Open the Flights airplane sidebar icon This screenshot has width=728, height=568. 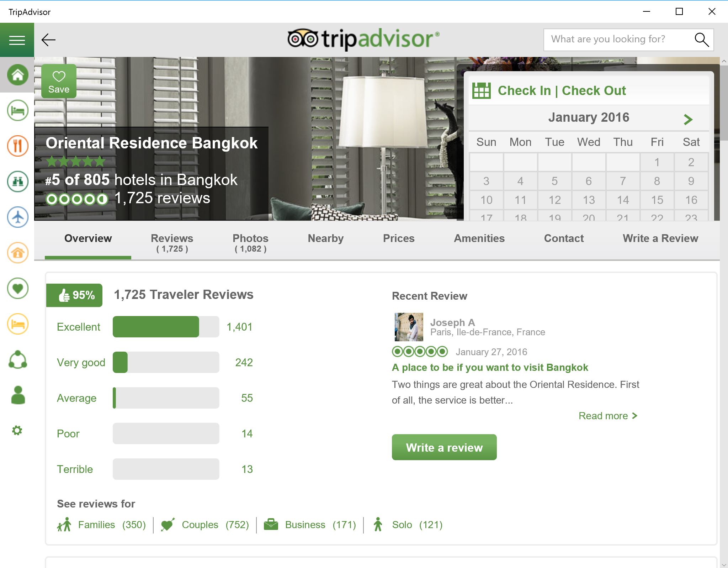click(17, 217)
